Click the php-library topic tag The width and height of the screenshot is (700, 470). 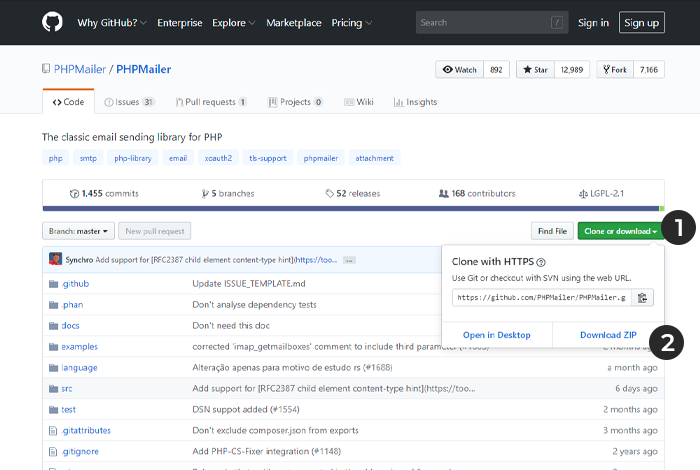pos(133,158)
